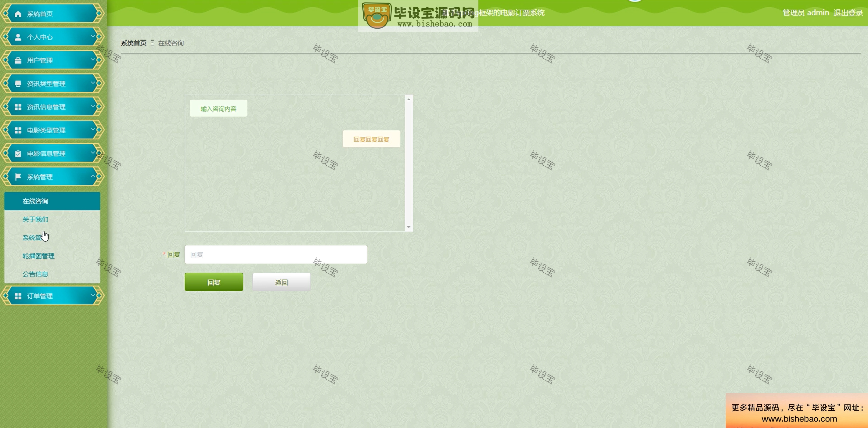Click the grid icon beside 电影类型管理
The image size is (868, 428).
click(18, 130)
